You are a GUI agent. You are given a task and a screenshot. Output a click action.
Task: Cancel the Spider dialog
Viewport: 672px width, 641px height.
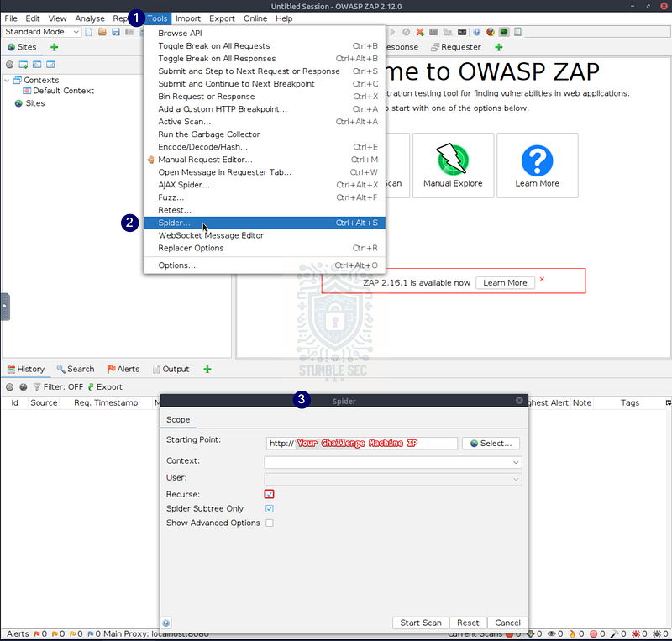point(508,623)
